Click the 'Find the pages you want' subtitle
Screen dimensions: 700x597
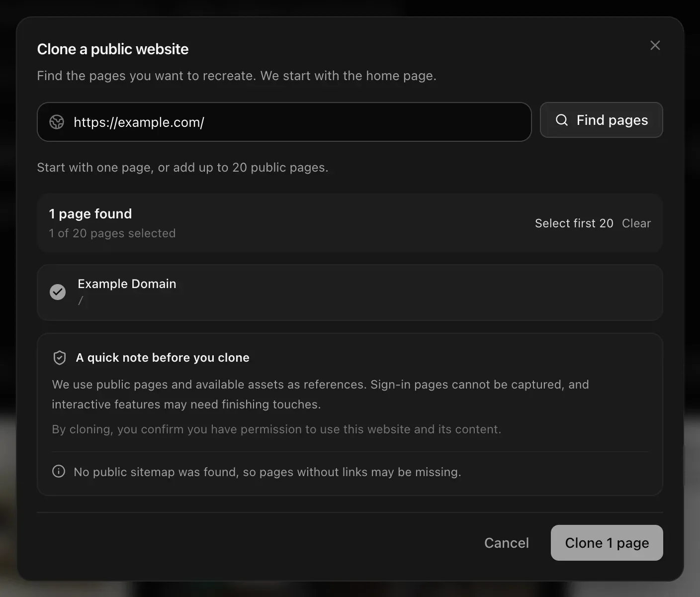coord(237,76)
